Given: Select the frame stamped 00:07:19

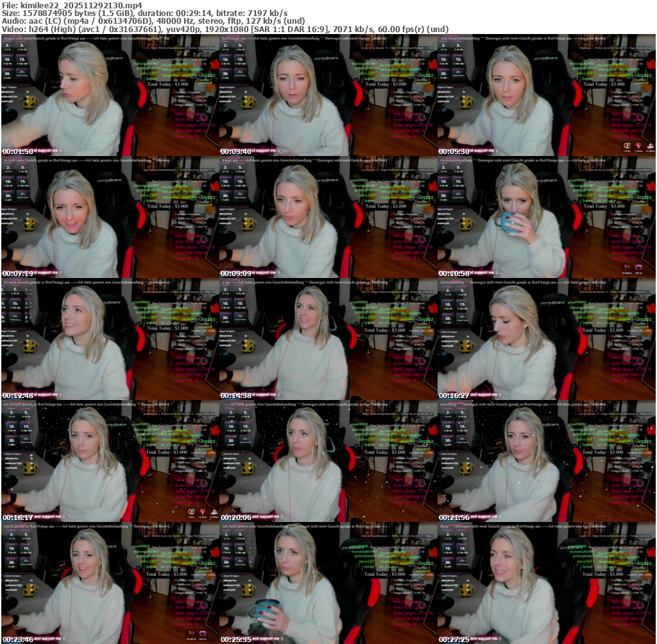Looking at the screenshot, I should click(110, 217).
